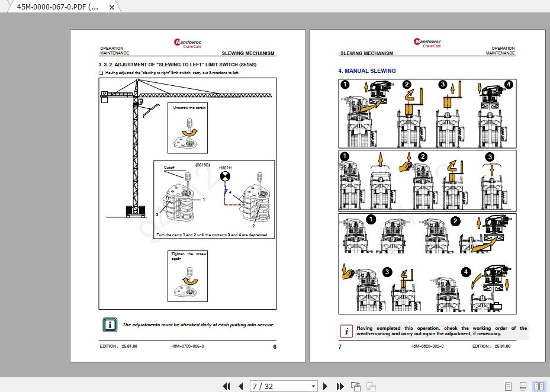Click the info icon beside the adjustments note

click(x=110, y=324)
